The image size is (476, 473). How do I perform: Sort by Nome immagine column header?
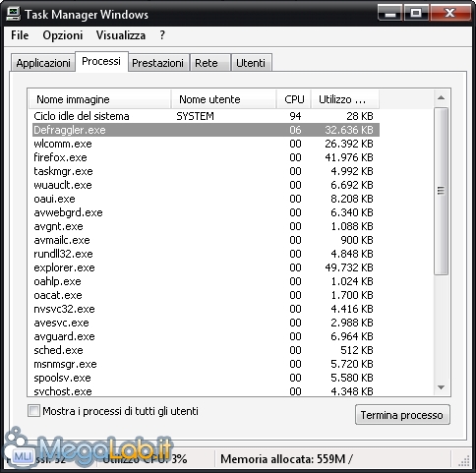pos(100,99)
